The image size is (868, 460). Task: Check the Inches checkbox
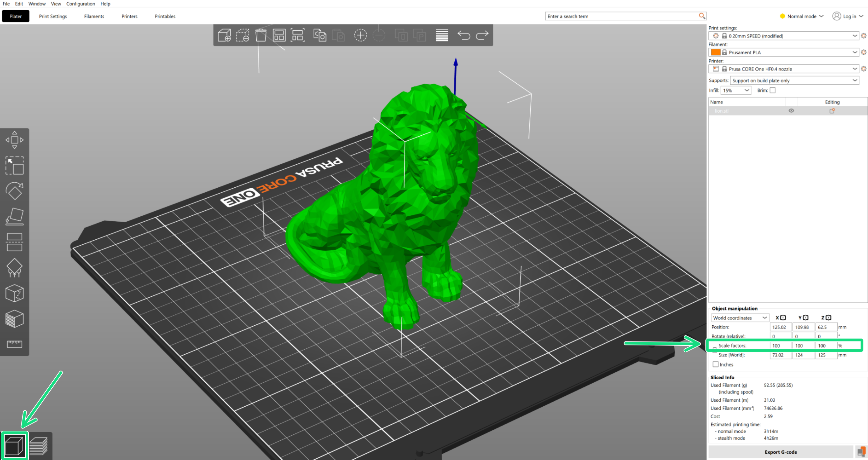(x=716, y=364)
